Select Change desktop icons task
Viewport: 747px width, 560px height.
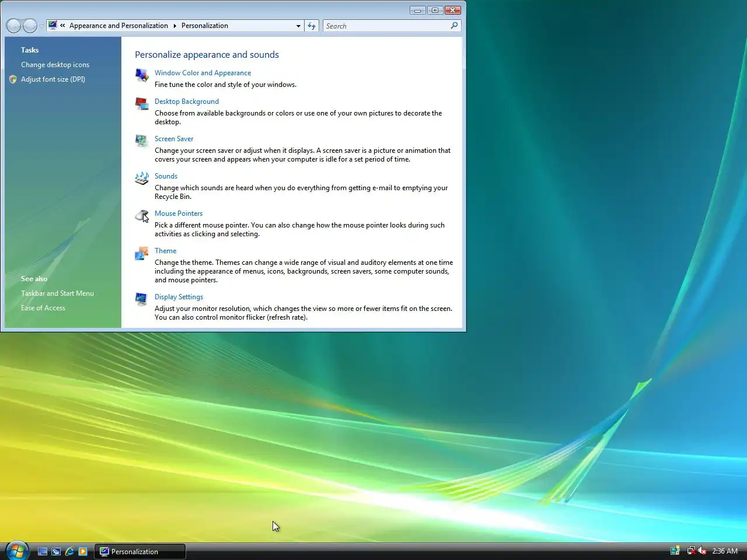pos(55,65)
